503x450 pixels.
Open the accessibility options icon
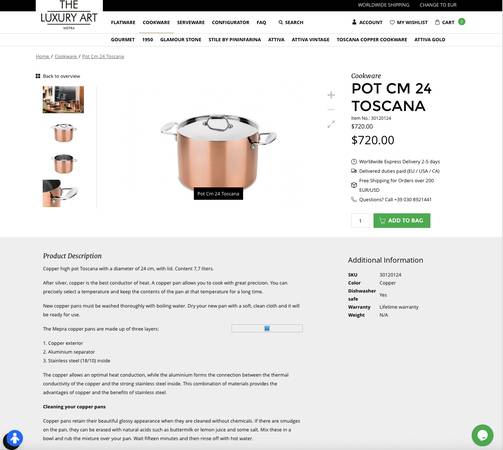pyautogui.click(x=14, y=439)
